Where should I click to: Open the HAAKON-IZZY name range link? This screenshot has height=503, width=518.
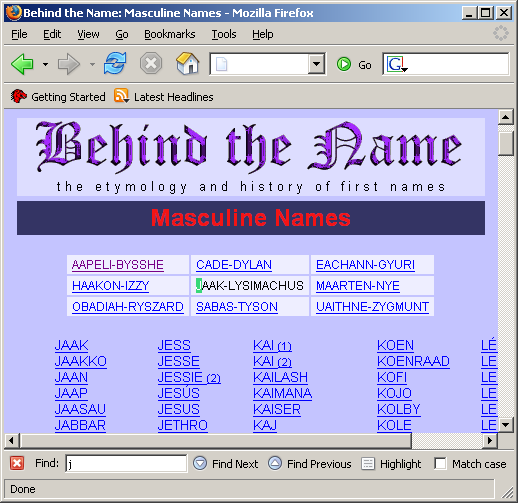tap(110, 286)
